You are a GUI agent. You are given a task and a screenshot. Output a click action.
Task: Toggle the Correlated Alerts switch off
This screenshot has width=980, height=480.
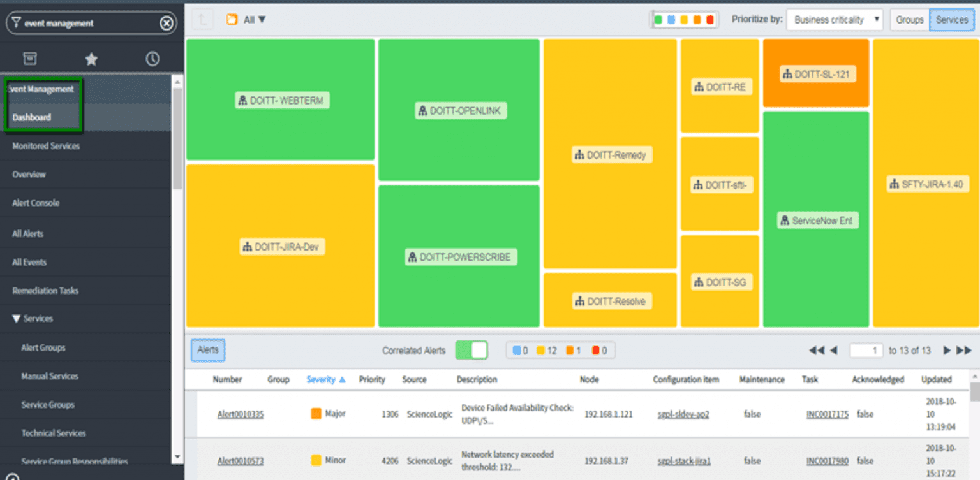click(x=471, y=349)
